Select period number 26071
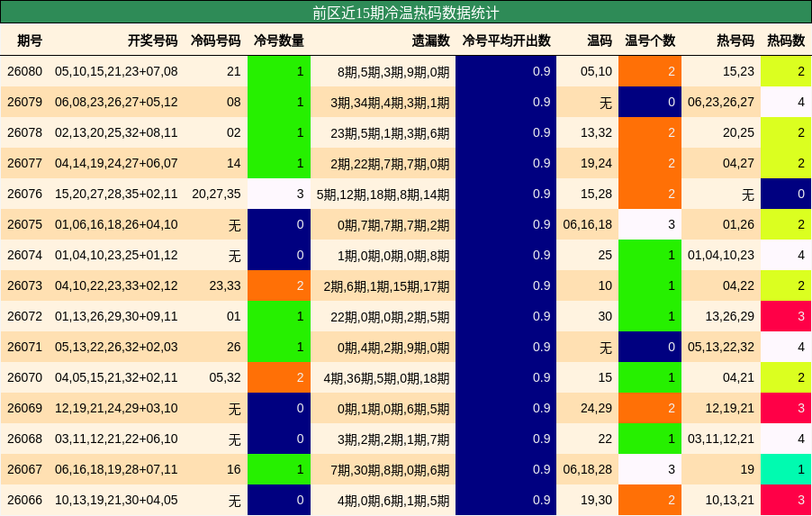The image size is (812, 516). (25, 347)
